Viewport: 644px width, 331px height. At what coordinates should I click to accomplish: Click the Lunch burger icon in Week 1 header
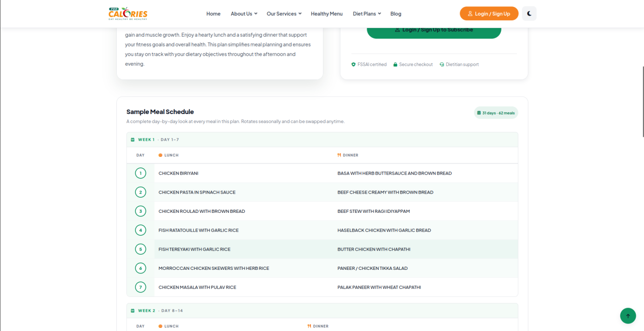coord(161,155)
